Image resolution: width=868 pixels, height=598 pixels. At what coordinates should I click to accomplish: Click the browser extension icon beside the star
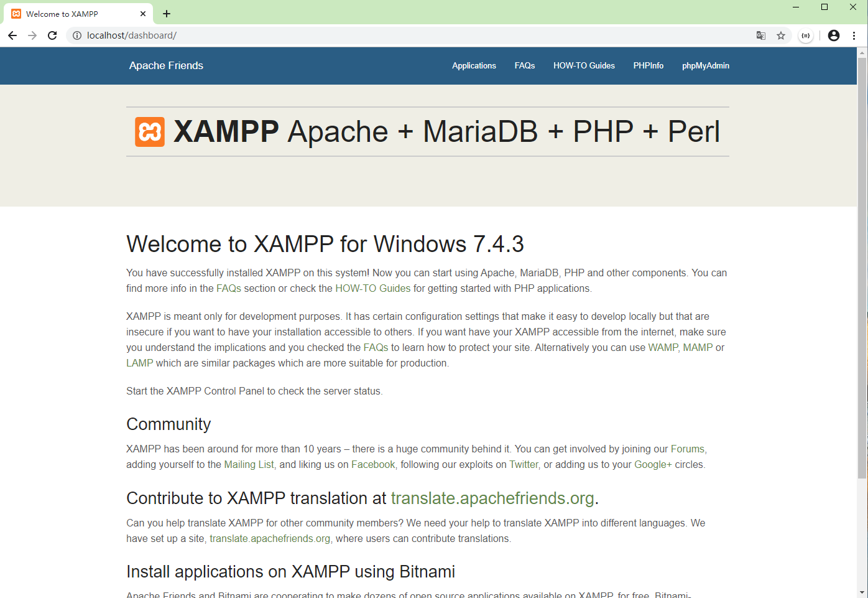coord(806,35)
